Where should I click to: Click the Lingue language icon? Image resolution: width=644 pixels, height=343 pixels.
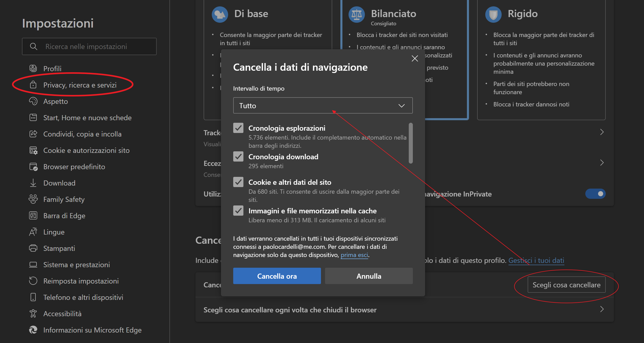coord(33,232)
